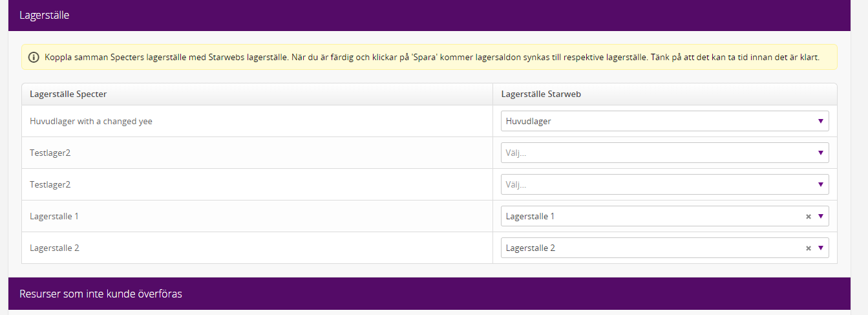Screen dimensions: 868x315
Task: Expand Resurser som inte kunde överföras section
Action: 429,294
